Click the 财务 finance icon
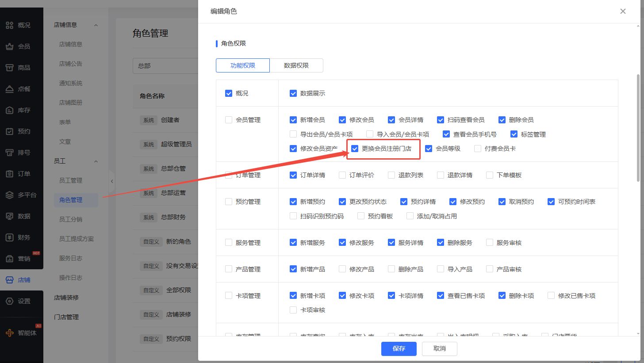 [10, 237]
